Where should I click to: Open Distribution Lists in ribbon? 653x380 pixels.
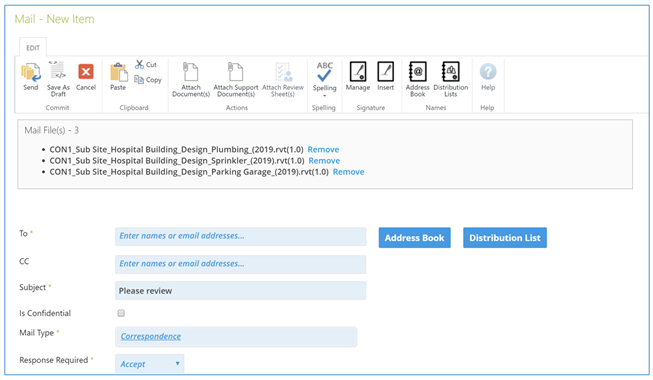(x=451, y=79)
